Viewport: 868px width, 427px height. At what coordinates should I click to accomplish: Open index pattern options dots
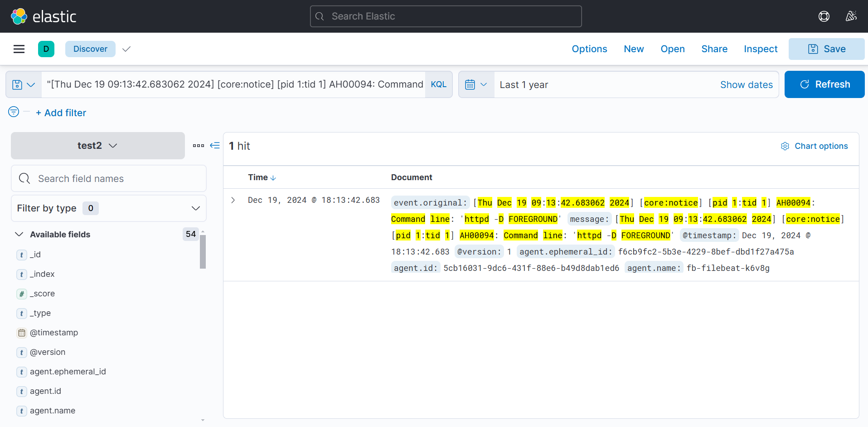click(199, 146)
